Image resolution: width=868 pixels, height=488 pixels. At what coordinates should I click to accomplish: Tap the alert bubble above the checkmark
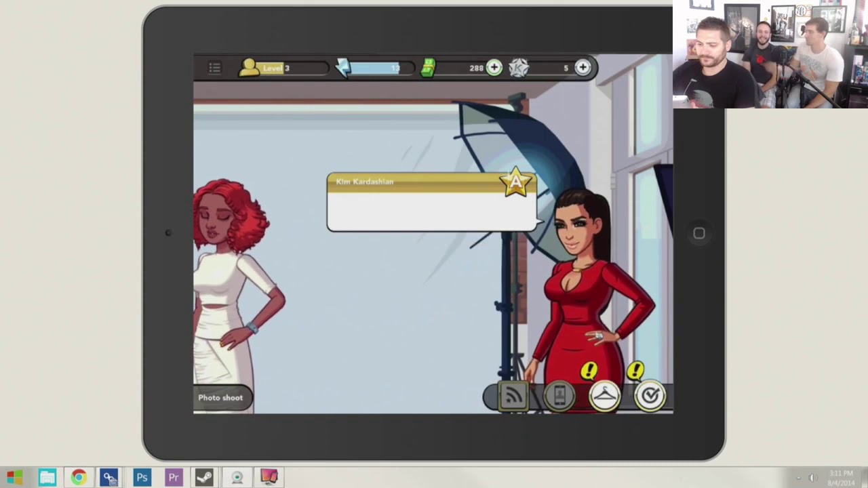(x=635, y=370)
